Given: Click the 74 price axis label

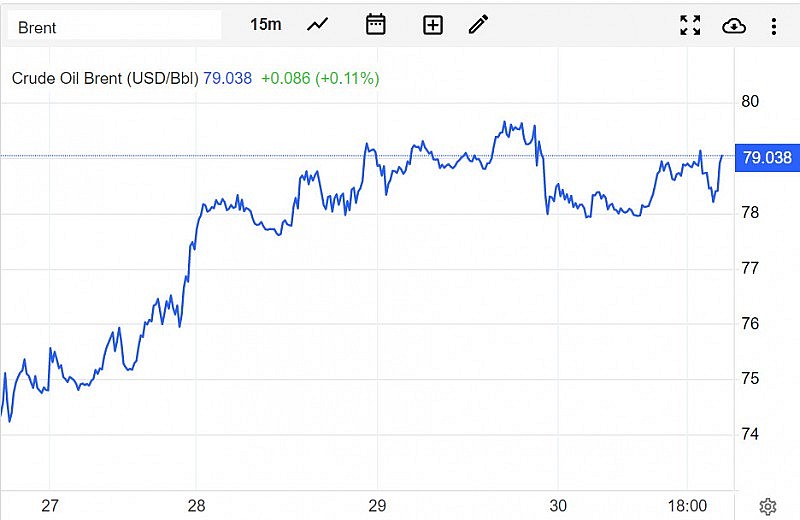Looking at the screenshot, I should click(x=751, y=434).
